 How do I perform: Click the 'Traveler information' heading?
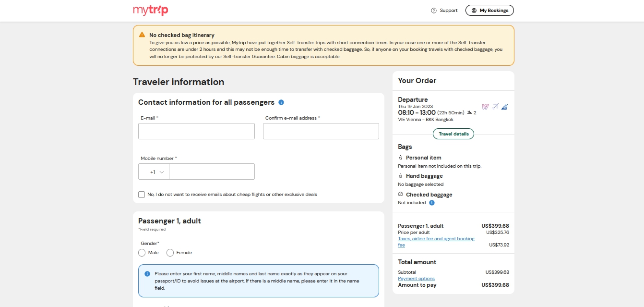point(179,82)
